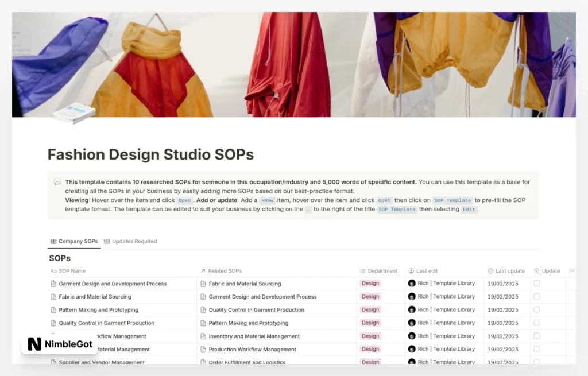Click page icon of related Garment Design and Development Process
The image size is (588, 376).
point(203,297)
